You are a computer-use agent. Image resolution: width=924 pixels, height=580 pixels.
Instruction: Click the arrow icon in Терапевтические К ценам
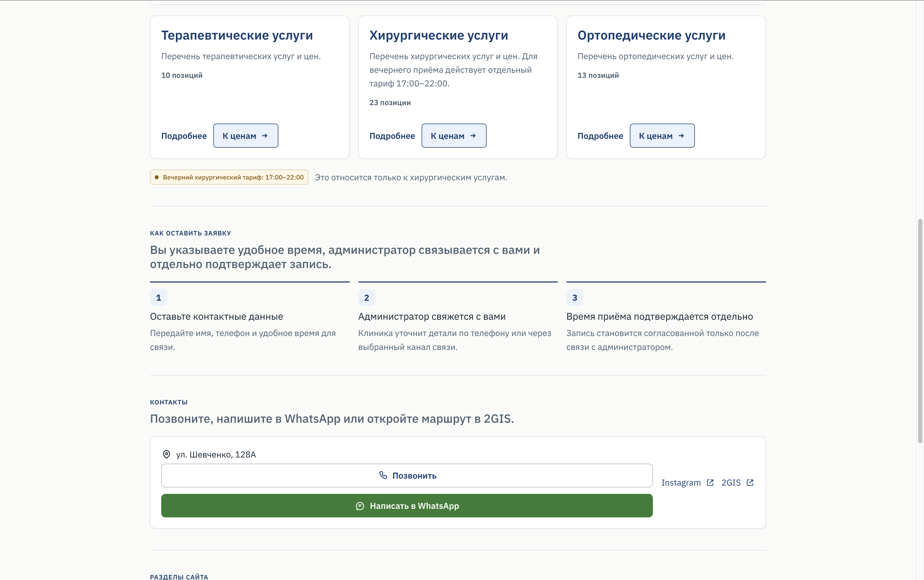(x=265, y=136)
